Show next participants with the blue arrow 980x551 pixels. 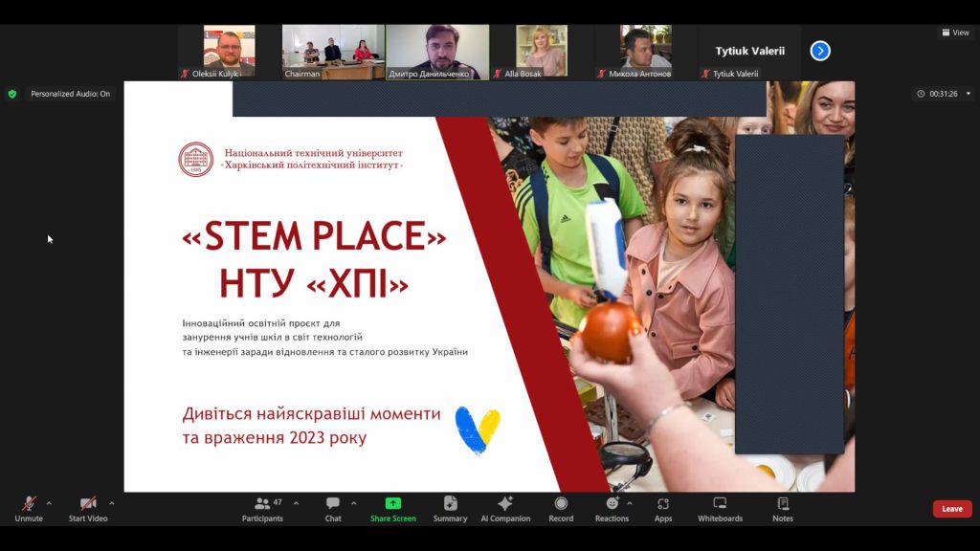coord(820,51)
